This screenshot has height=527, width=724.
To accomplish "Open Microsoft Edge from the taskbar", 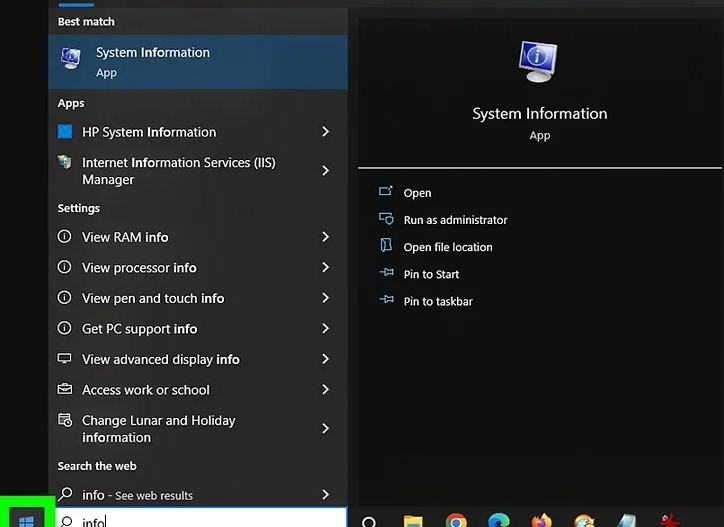I will [499, 521].
